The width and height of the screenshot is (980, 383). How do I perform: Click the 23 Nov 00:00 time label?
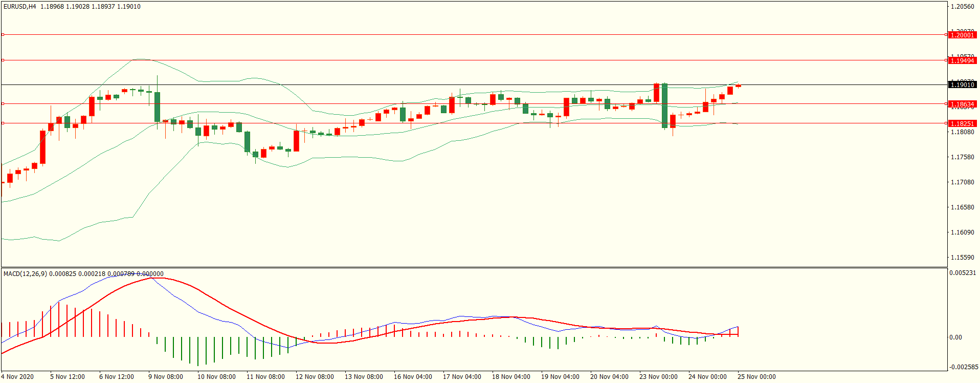(658, 377)
